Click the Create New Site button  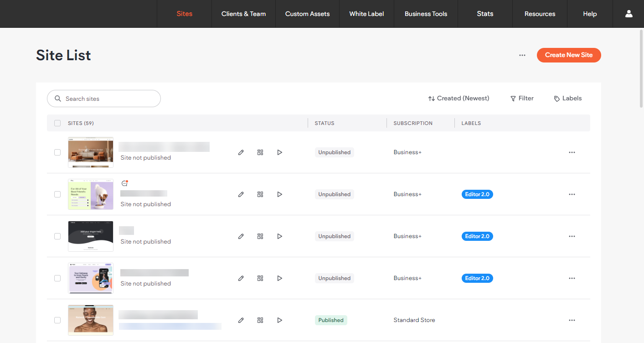pos(569,55)
